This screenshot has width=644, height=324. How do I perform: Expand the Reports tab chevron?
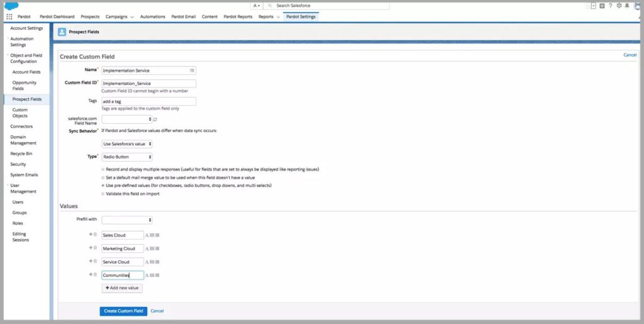click(278, 17)
